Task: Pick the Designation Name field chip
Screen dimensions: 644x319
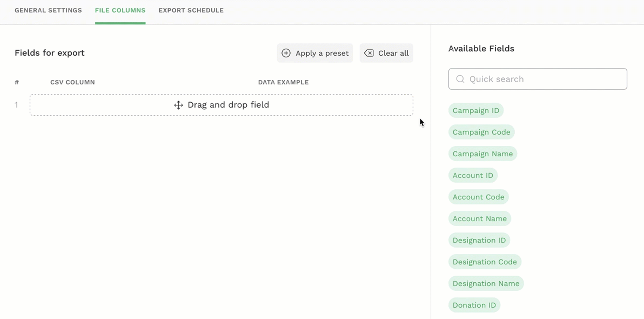Action: (486, 284)
